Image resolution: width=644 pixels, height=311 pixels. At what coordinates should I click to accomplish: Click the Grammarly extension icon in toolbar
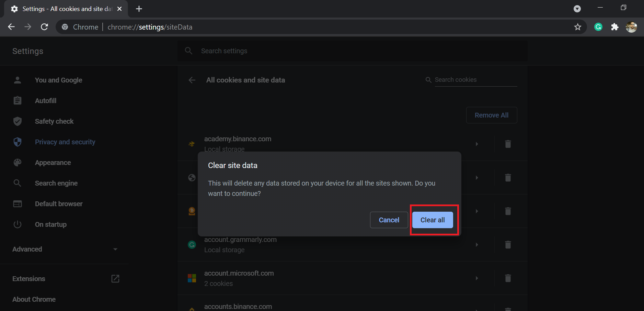[x=598, y=27]
